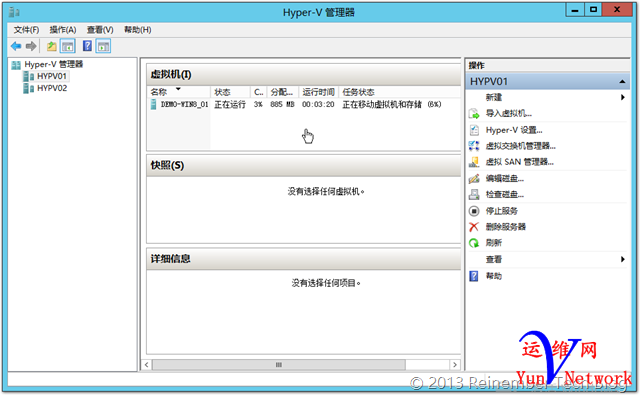Click the 虚拟交换机管理器 icon

pyautogui.click(x=474, y=146)
